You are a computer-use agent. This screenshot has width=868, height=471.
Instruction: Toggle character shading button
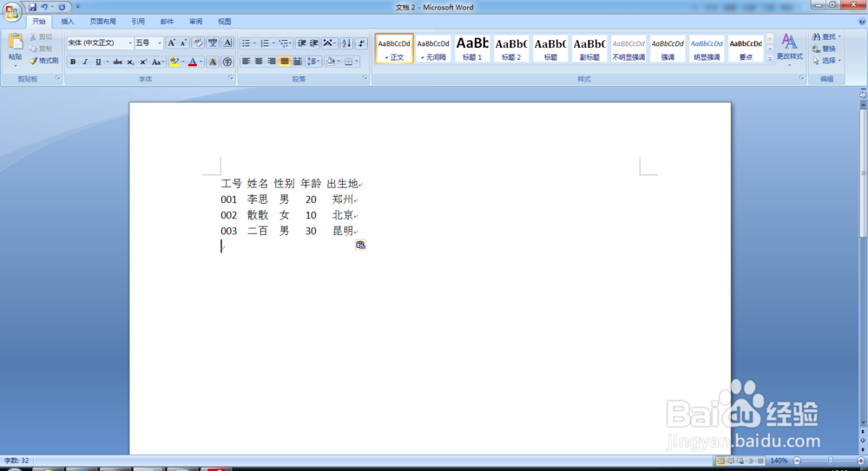point(213,62)
